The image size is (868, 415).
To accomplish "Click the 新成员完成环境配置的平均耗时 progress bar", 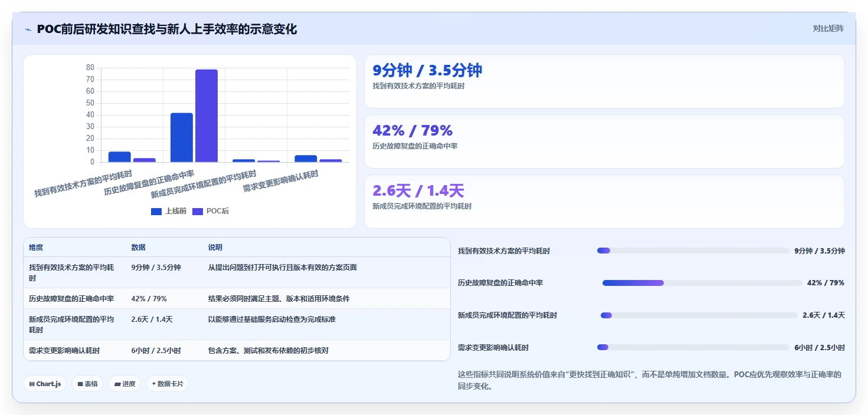I will point(699,315).
